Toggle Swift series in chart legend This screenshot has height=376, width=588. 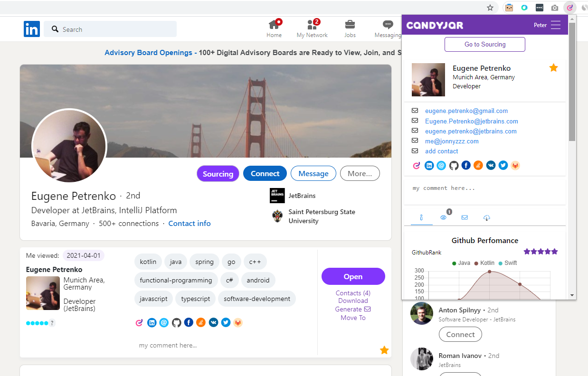508,263
